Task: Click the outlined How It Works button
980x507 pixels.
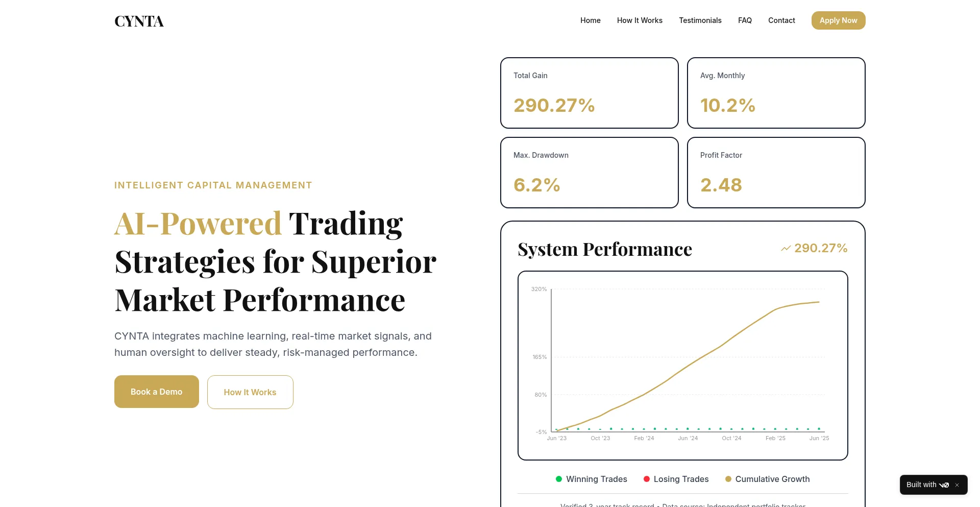Action: point(250,392)
